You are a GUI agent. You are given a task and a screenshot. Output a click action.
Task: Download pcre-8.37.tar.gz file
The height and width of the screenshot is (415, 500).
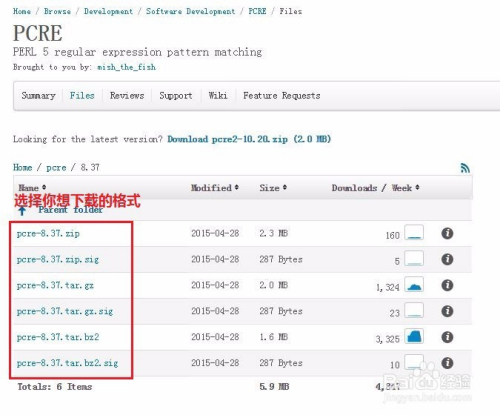click(x=55, y=285)
